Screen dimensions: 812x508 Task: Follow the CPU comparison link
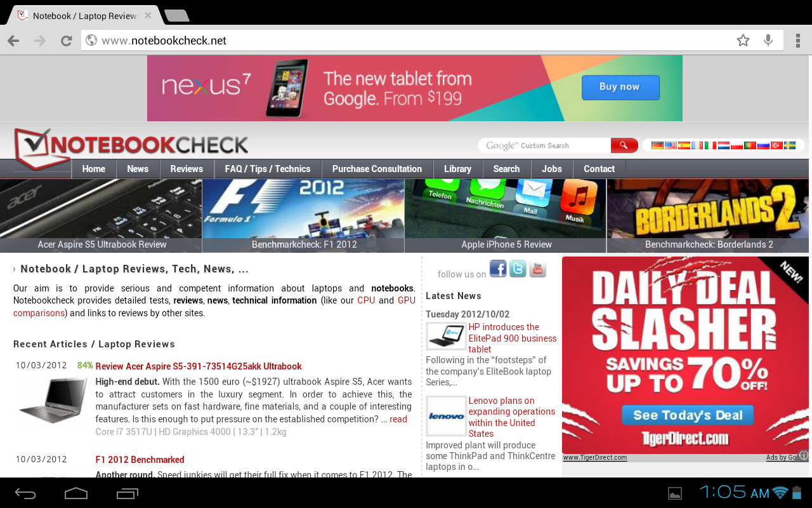366,300
